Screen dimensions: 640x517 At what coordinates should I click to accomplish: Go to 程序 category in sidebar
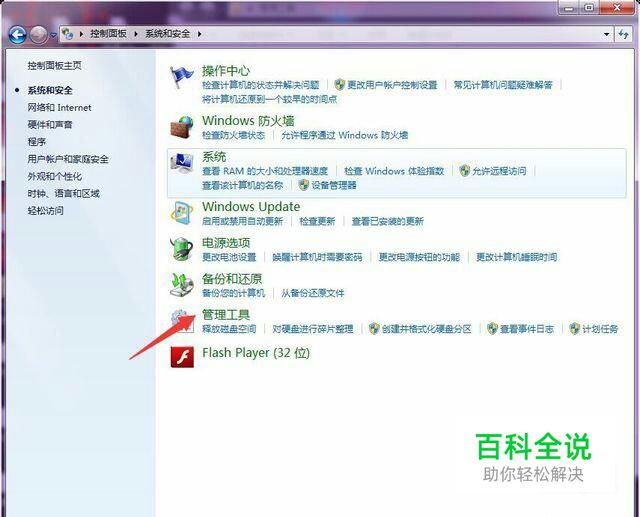(x=37, y=142)
